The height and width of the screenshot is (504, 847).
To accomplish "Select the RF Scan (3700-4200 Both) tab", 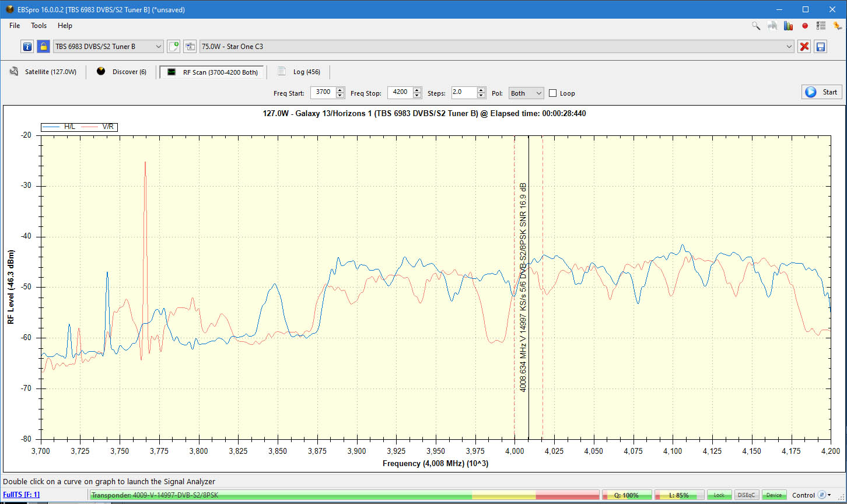I will (212, 72).
